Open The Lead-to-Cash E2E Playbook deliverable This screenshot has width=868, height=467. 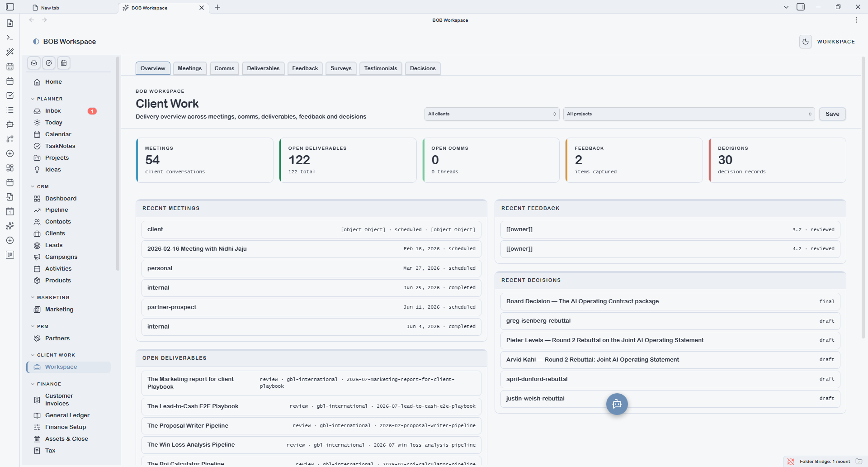click(x=311, y=406)
